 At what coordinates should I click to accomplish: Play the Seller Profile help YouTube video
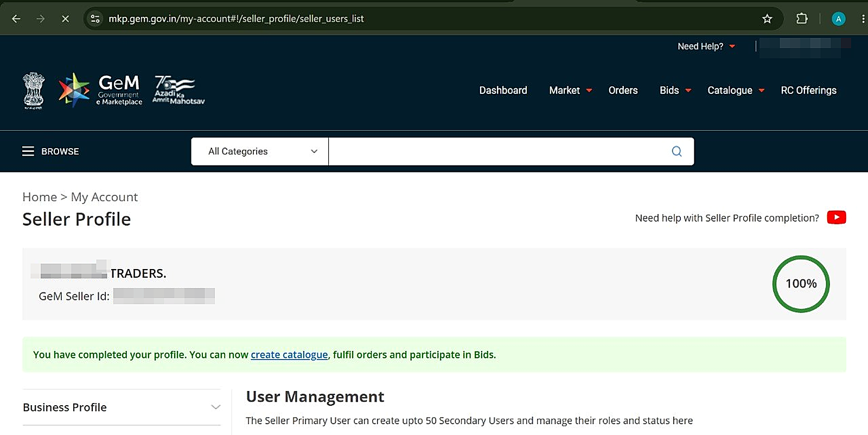click(x=836, y=217)
